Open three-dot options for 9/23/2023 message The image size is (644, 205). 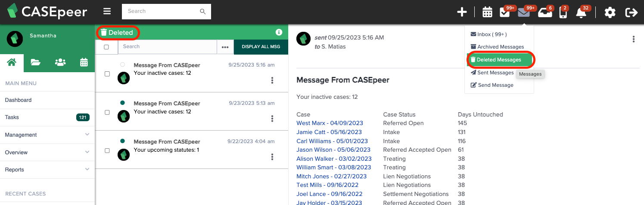(x=272, y=119)
